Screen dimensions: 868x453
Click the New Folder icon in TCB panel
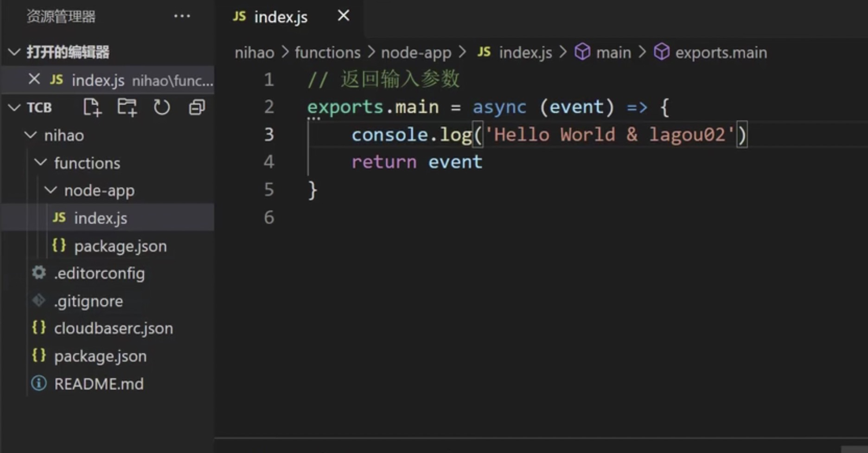(x=127, y=107)
